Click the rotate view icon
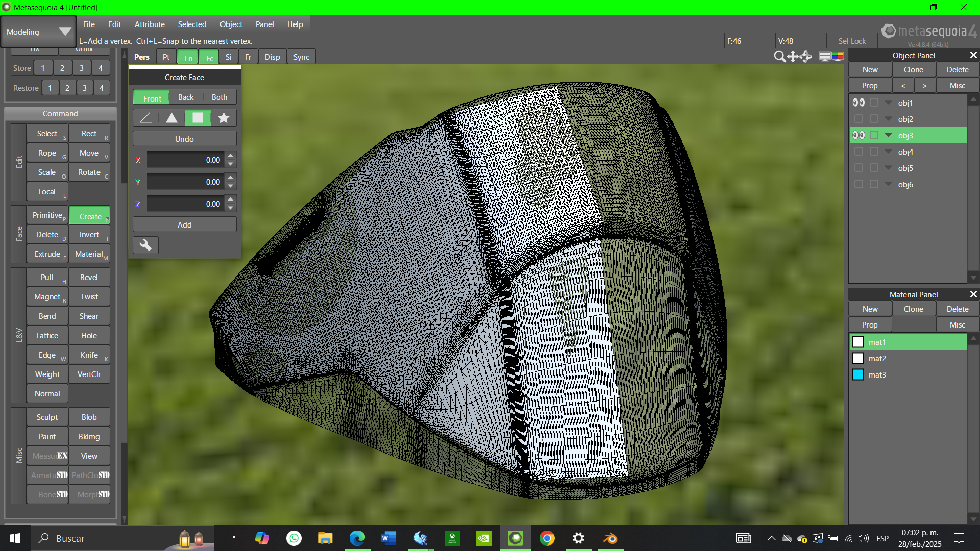 [806, 57]
